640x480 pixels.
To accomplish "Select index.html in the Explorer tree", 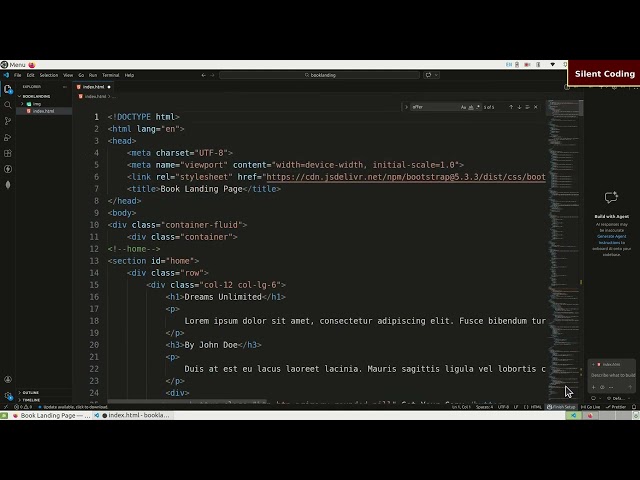I will click(44, 111).
